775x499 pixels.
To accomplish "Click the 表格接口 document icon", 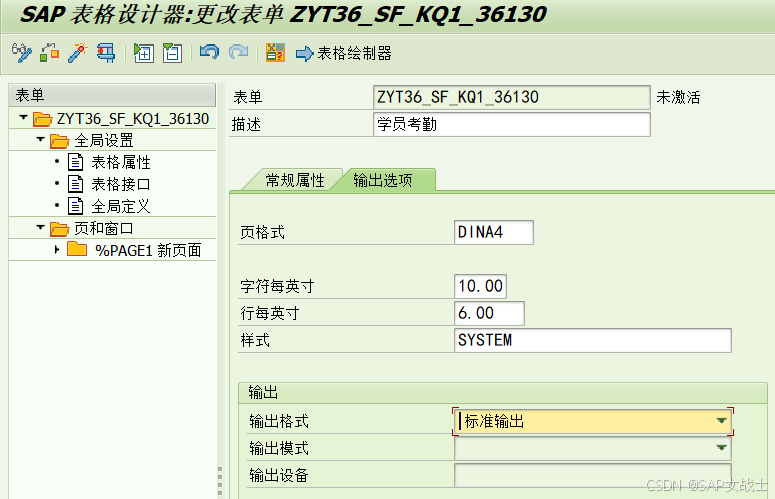I will click(75, 184).
